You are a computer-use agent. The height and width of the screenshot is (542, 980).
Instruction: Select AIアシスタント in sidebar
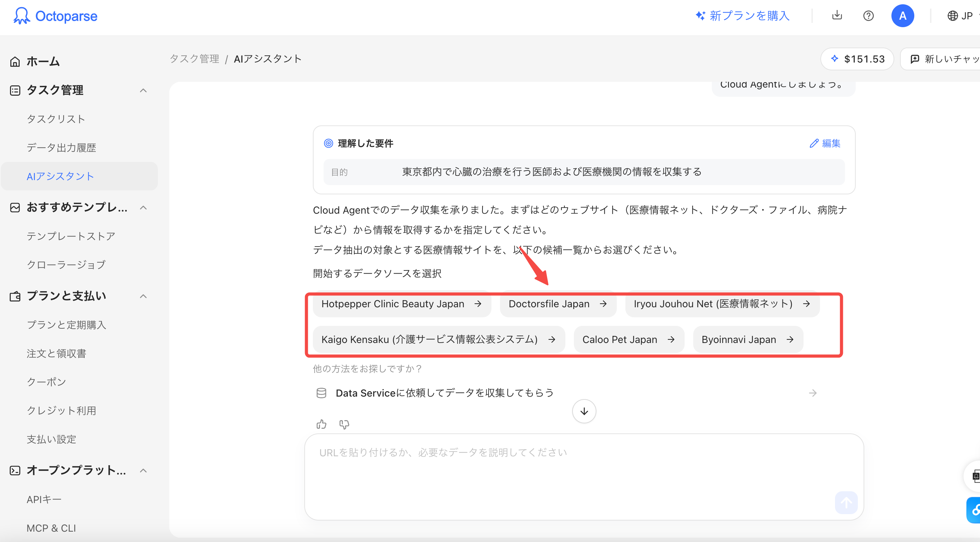[x=79, y=176]
